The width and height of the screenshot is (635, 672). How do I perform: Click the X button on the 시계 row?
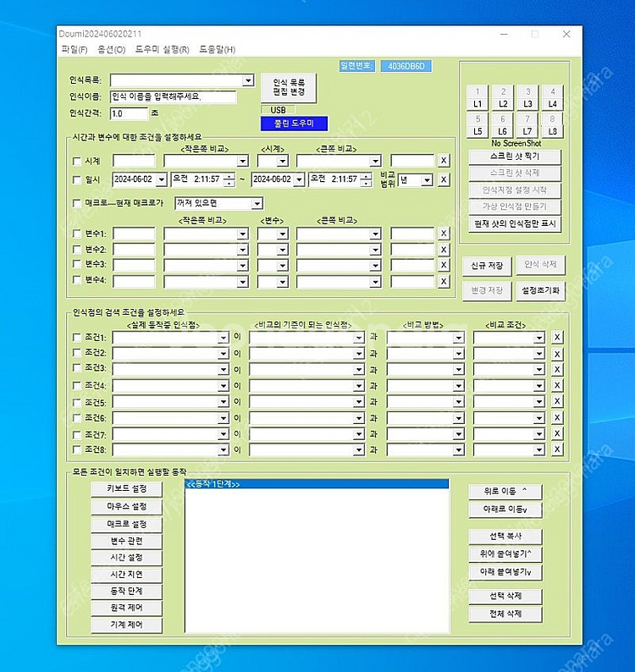point(444,161)
